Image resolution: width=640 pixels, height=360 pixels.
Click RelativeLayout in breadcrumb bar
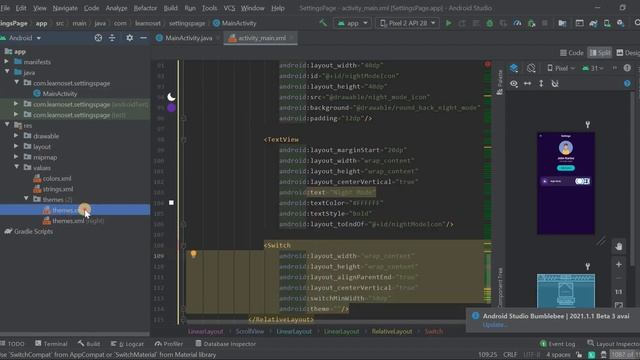392,331
